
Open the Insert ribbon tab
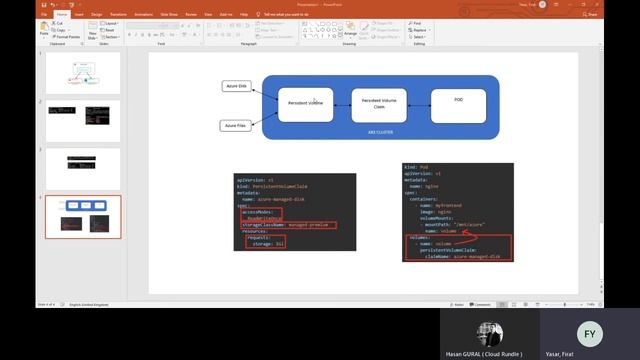[x=79, y=14]
